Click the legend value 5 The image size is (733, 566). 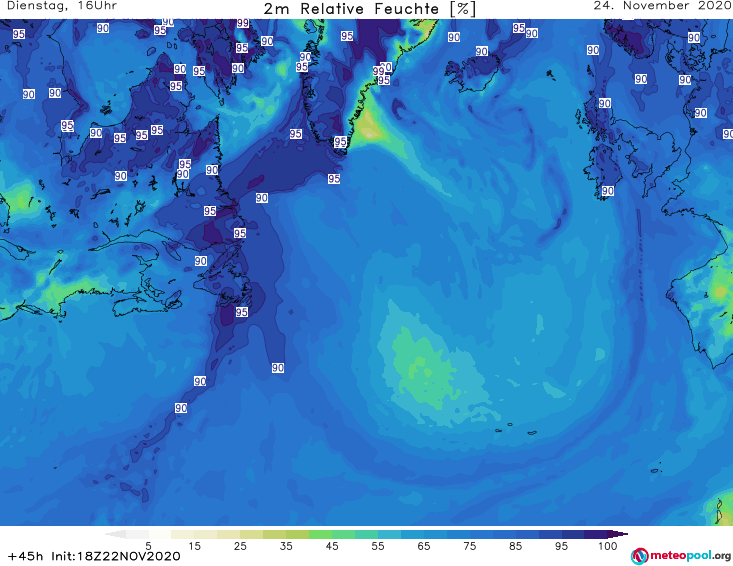click(x=148, y=545)
